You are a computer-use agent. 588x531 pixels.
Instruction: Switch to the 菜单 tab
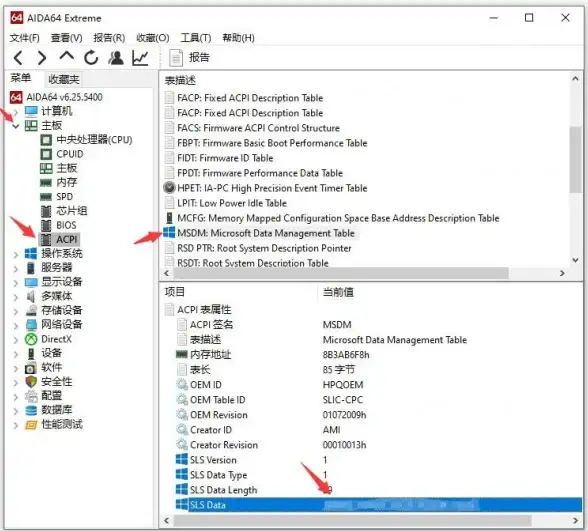pyautogui.click(x=21, y=78)
